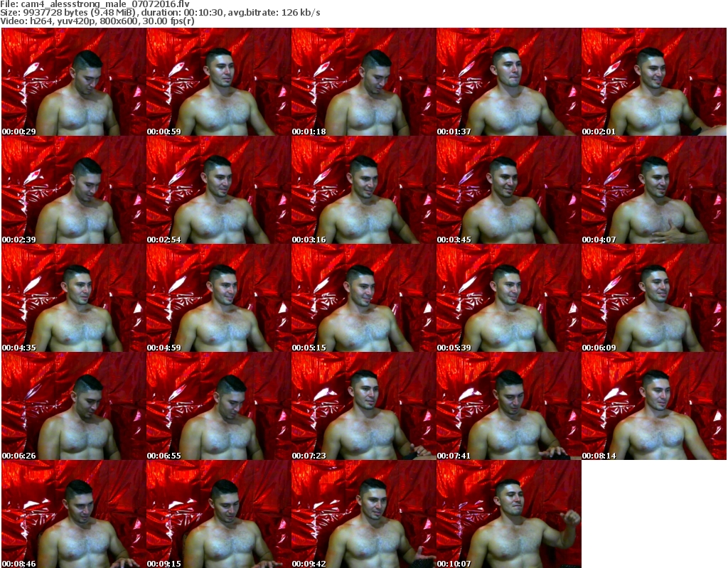Open the frame at 00:06:09
728x568 pixels.
pyautogui.click(x=654, y=298)
